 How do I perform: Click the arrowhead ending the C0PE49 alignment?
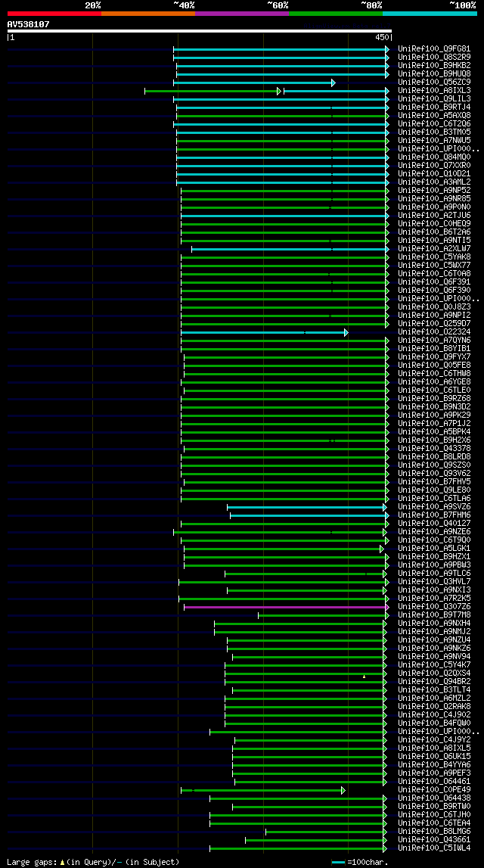pyautogui.click(x=343, y=791)
